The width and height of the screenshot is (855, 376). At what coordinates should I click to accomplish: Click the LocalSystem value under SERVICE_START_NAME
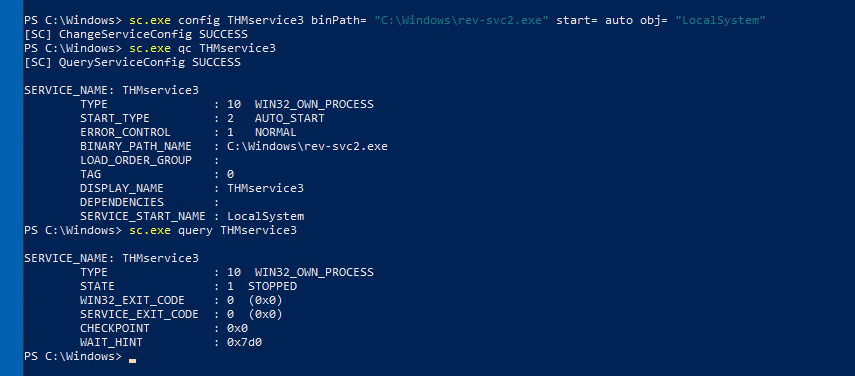[266, 216]
